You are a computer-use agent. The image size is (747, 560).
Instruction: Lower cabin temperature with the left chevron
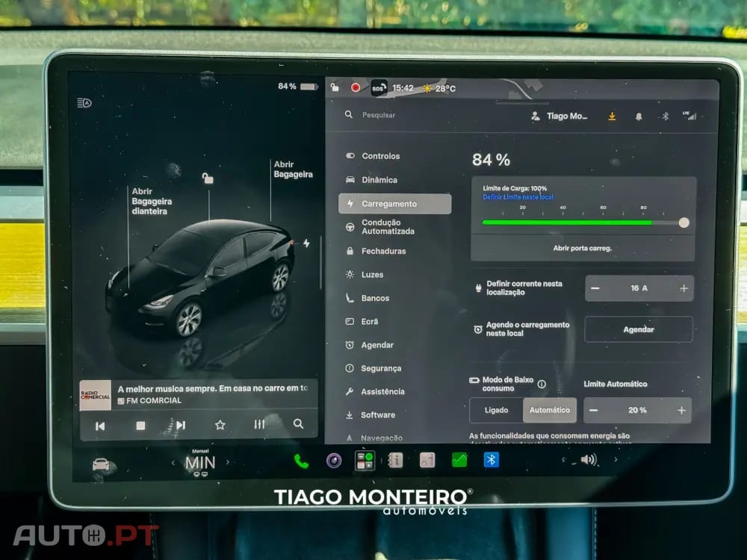[x=173, y=463]
